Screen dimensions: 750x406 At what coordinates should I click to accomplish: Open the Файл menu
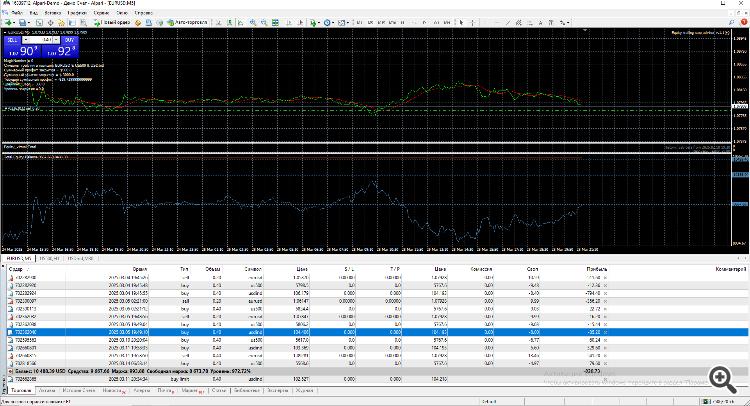(18, 14)
